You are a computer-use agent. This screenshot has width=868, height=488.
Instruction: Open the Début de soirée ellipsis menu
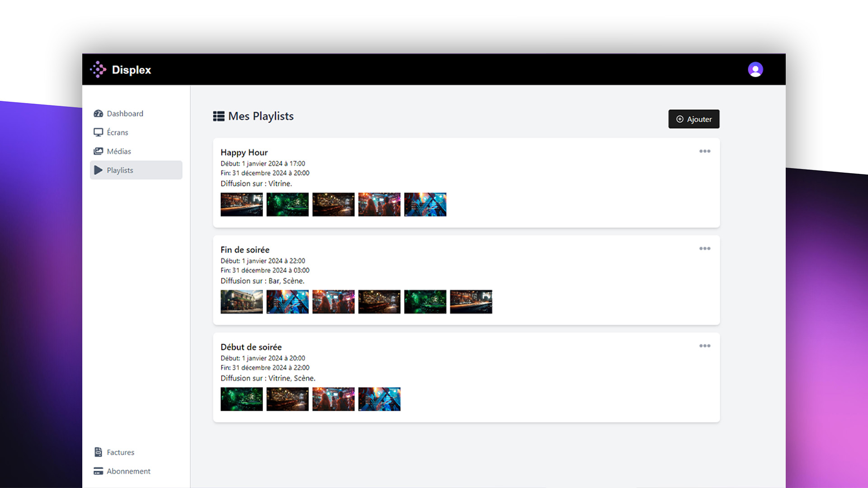click(x=704, y=346)
